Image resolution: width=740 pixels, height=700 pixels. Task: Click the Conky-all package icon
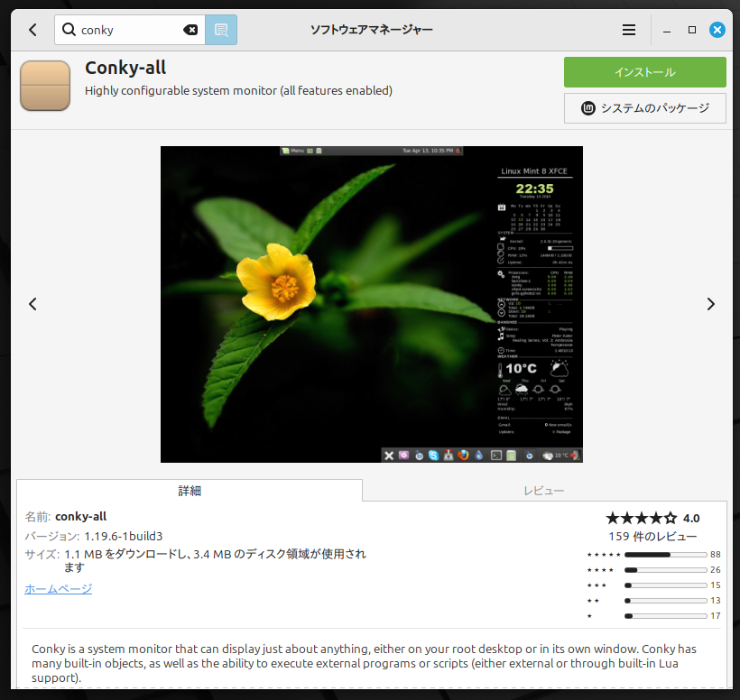[45, 86]
